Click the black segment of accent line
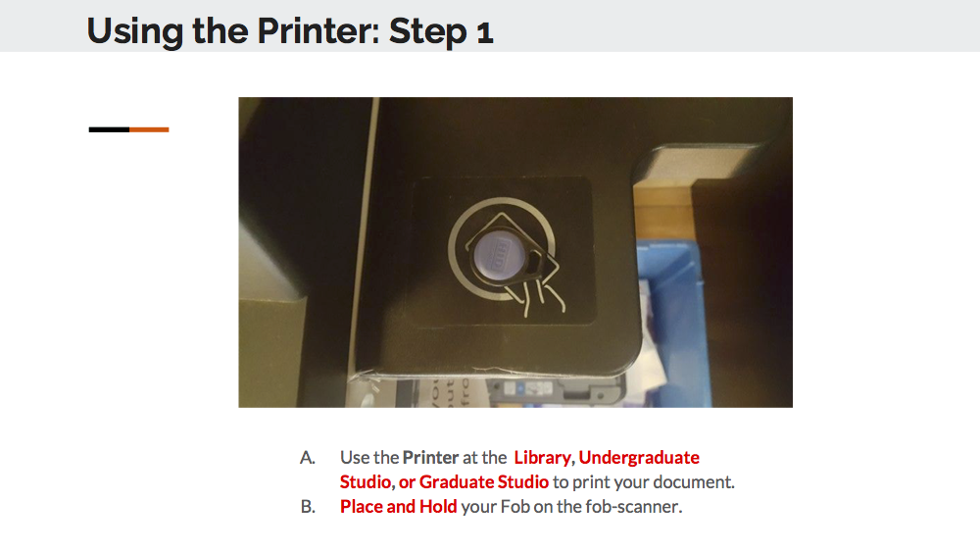The image size is (980, 551). (x=109, y=129)
